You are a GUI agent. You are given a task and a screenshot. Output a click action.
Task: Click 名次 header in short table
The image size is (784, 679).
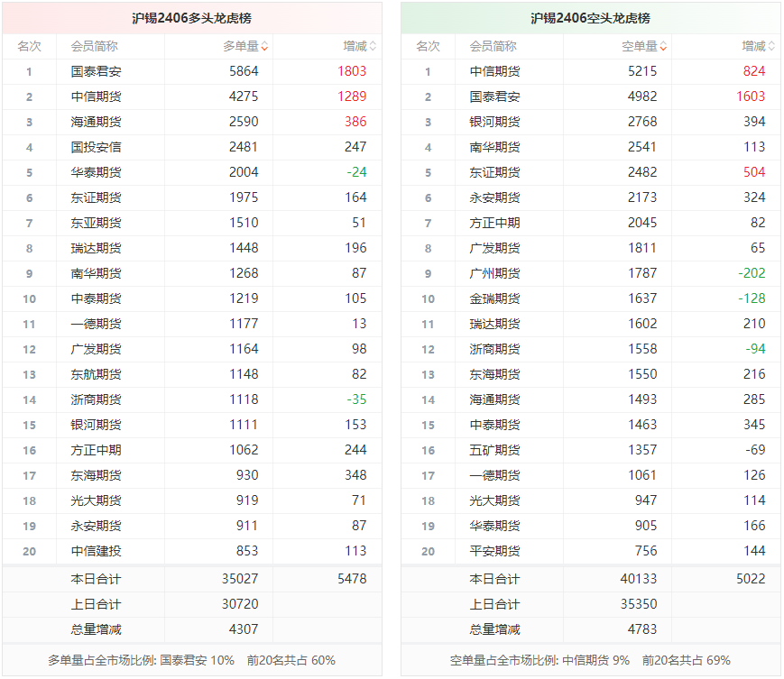[428, 47]
